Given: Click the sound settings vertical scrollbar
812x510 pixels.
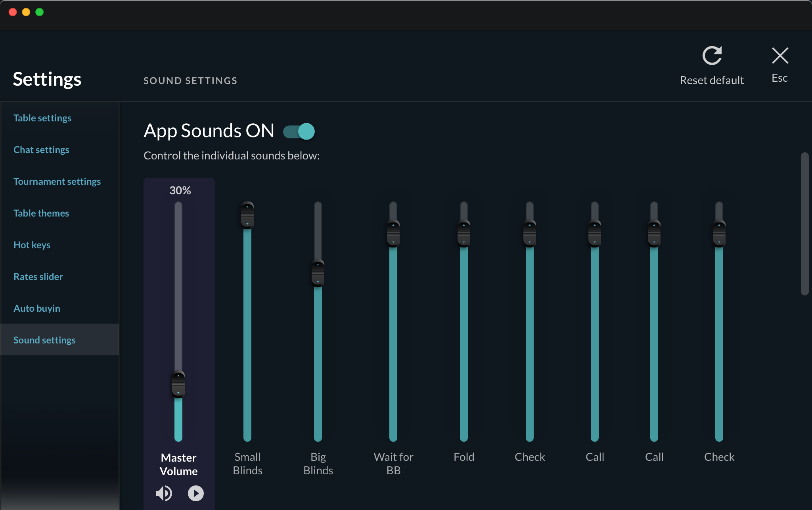Looking at the screenshot, I should [x=804, y=224].
